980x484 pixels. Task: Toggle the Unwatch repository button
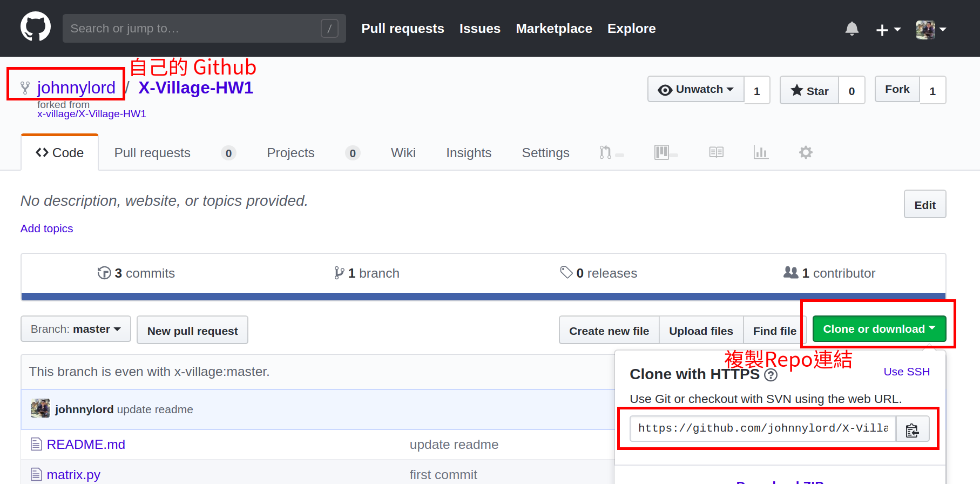(695, 90)
